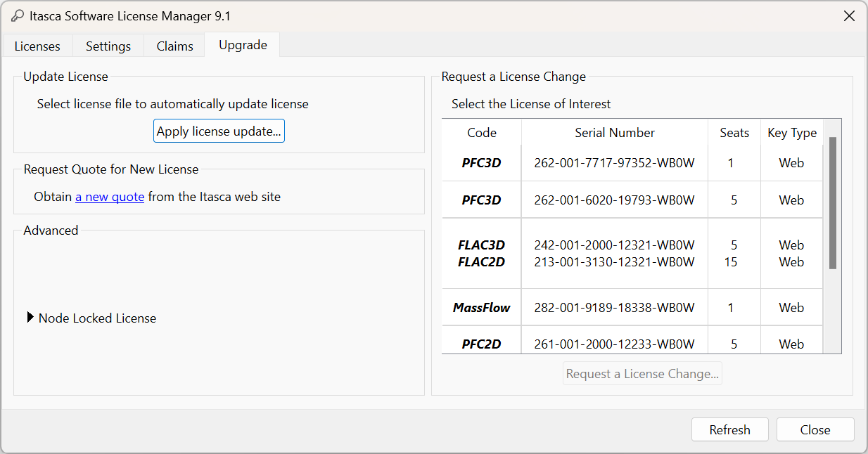Click the Close button at bottom right
The image size is (868, 454).
point(815,430)
